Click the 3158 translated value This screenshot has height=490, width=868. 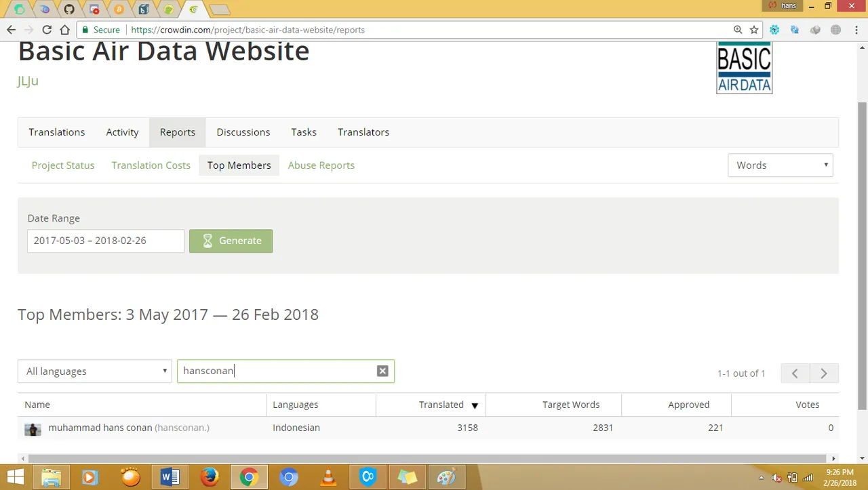click(467, 428)
